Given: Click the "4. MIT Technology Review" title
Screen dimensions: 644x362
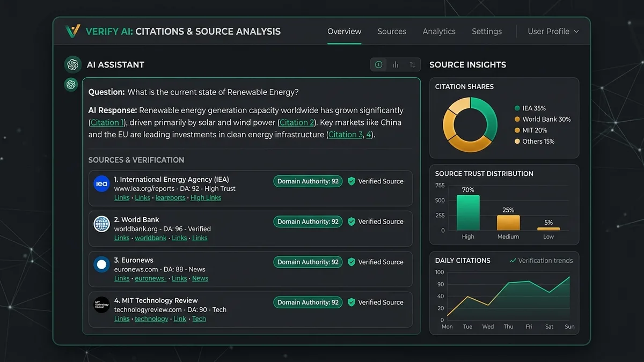Looking at the screenshot, I should (x=156, y=300).
